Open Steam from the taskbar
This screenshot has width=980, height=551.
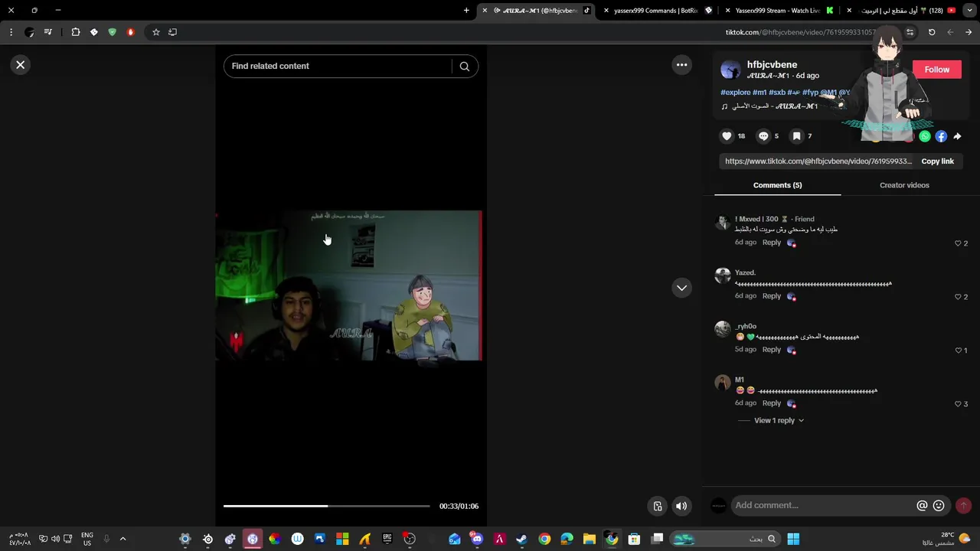coord(521,539)
